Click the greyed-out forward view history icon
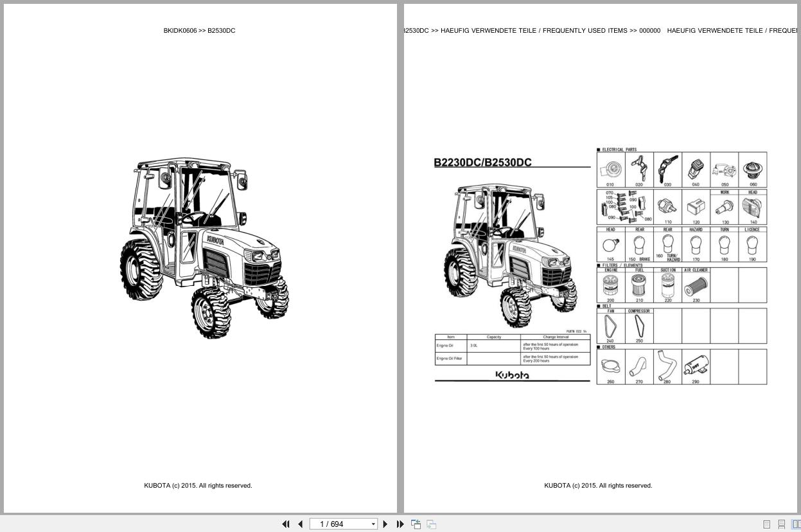 point(432,524)
